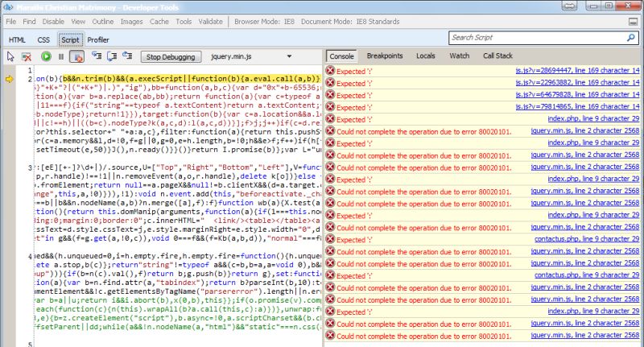Switch to the Profiler tab
Viewport: 644px width, 347px height.
[98, 39]
